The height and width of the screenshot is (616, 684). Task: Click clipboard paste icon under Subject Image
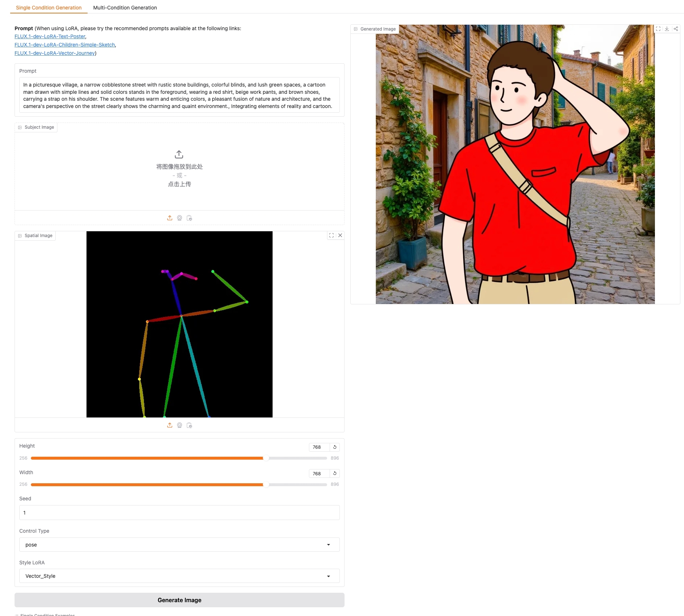click(189, 218)
